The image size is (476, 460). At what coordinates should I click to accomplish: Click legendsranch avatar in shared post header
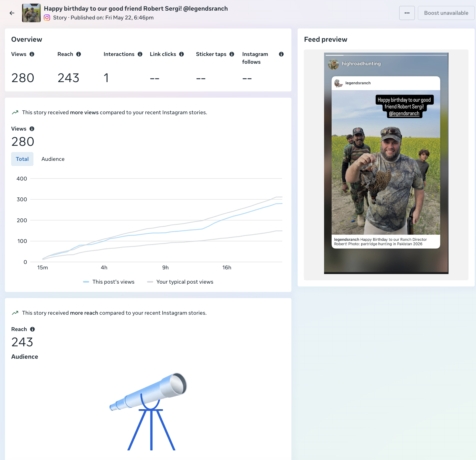(338, 83)
